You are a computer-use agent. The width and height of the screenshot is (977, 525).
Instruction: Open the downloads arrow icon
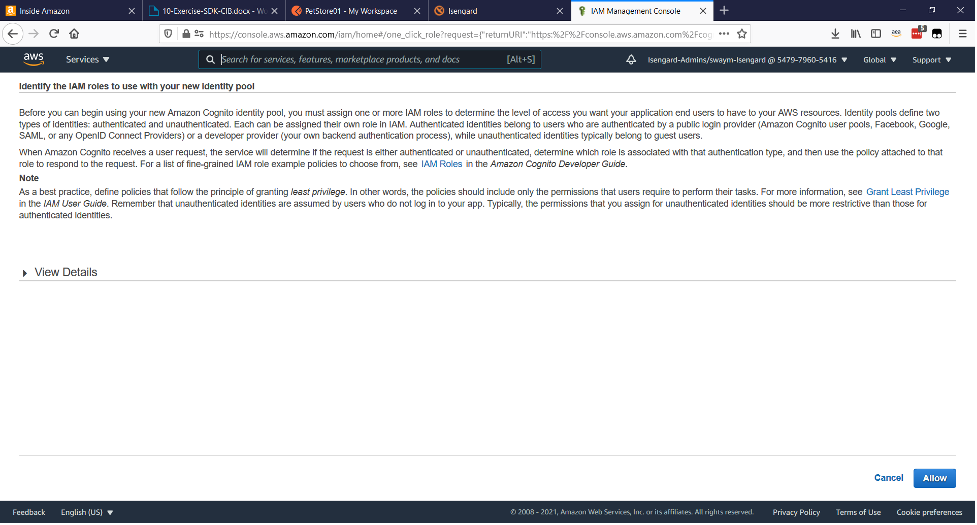[x=835, y=34]
